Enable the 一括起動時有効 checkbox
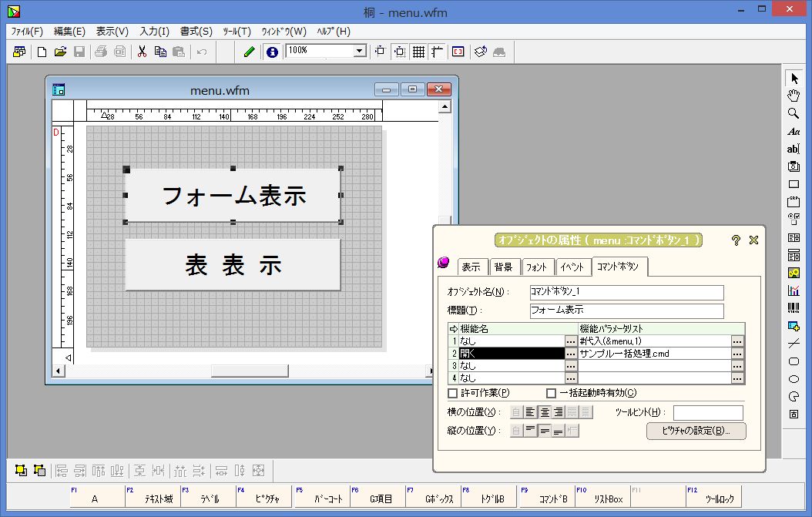 552,394
